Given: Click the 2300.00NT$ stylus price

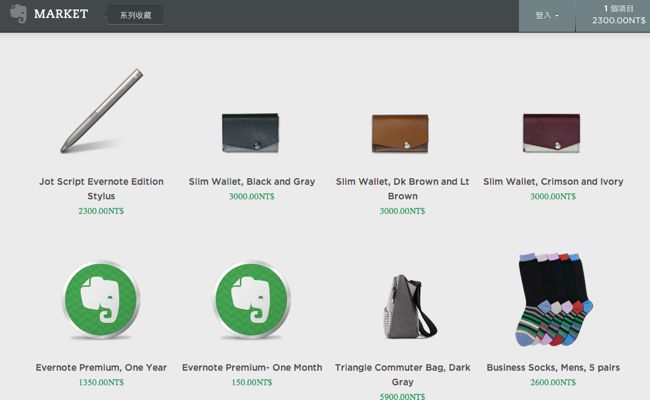Looking at the screenshot, I should click(101, 211).
